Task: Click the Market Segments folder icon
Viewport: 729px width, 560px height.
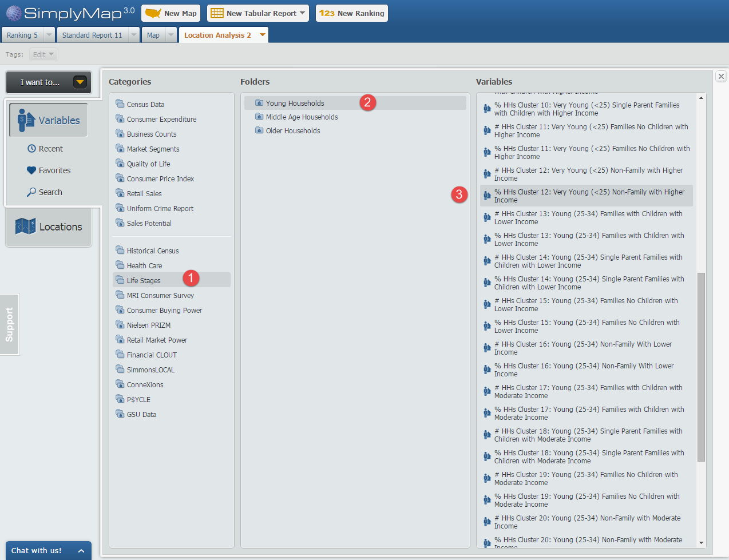Action: 120,148
